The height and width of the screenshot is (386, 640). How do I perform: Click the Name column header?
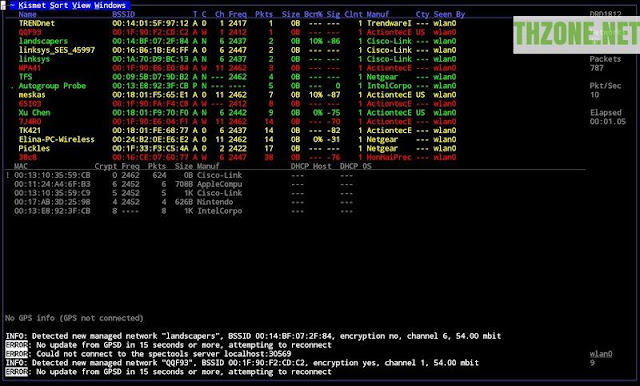pos(28,14)
